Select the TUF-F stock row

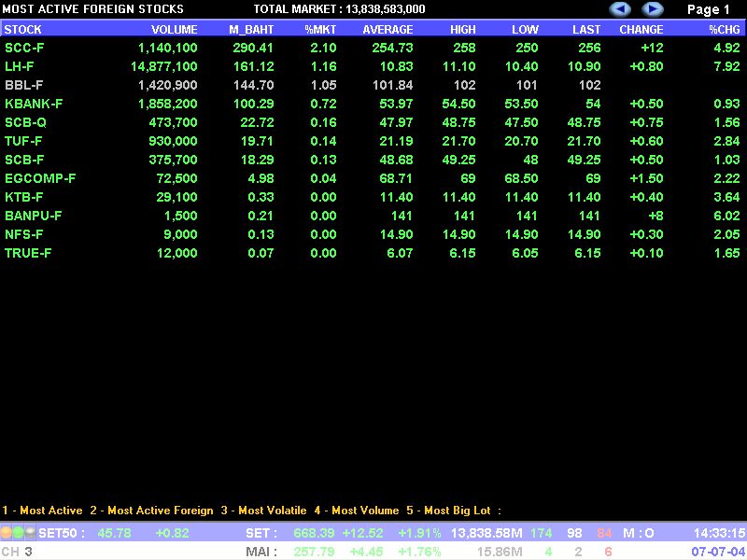pos(373,141)
